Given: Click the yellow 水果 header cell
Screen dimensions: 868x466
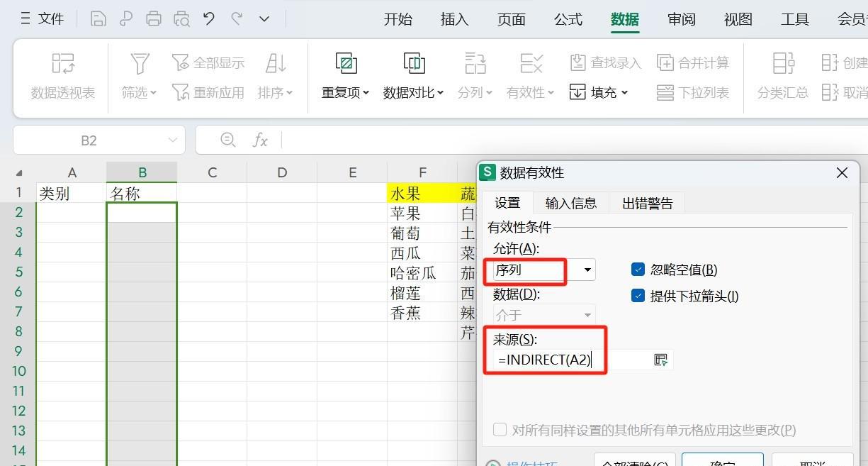Looking at the screenshot, I should point(422,193).
